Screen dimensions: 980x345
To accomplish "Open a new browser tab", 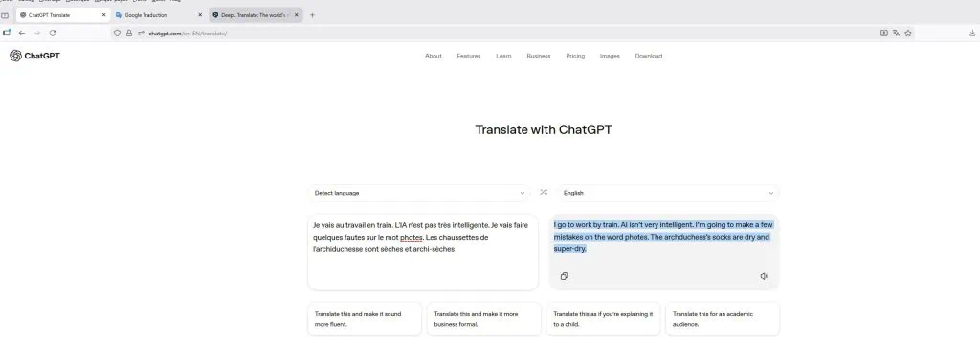I will (x=313, y=15).
